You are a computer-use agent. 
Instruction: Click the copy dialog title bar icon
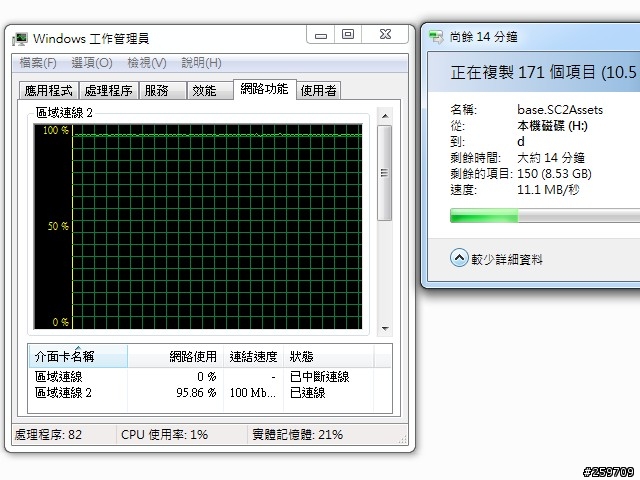(436, 37)
